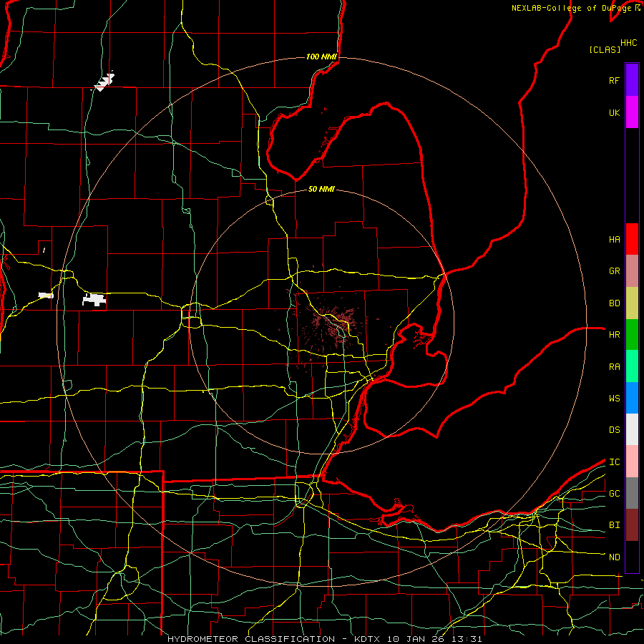Click the '10 JAN 26' date text
Screen dimensions: 644x644
(416, 639)
